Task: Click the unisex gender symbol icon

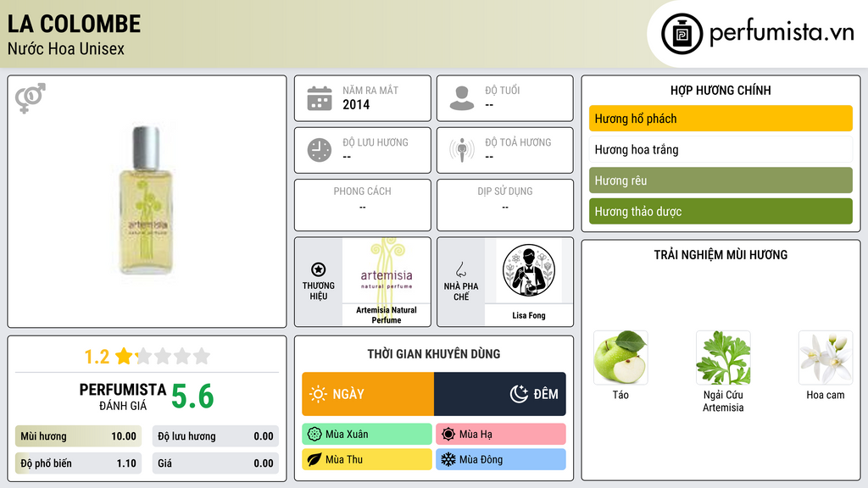Action: coord(31,98)
